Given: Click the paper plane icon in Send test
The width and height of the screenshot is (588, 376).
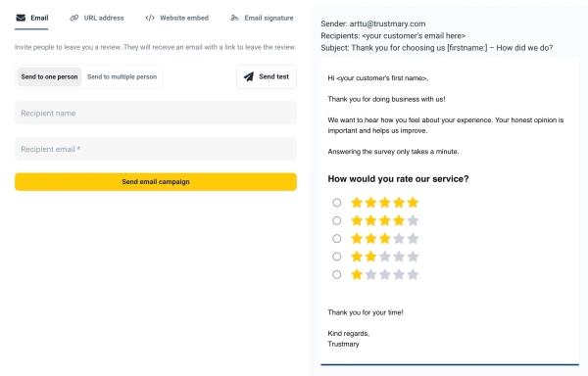Looking at the screenshot, I should [x=249, y=76].
